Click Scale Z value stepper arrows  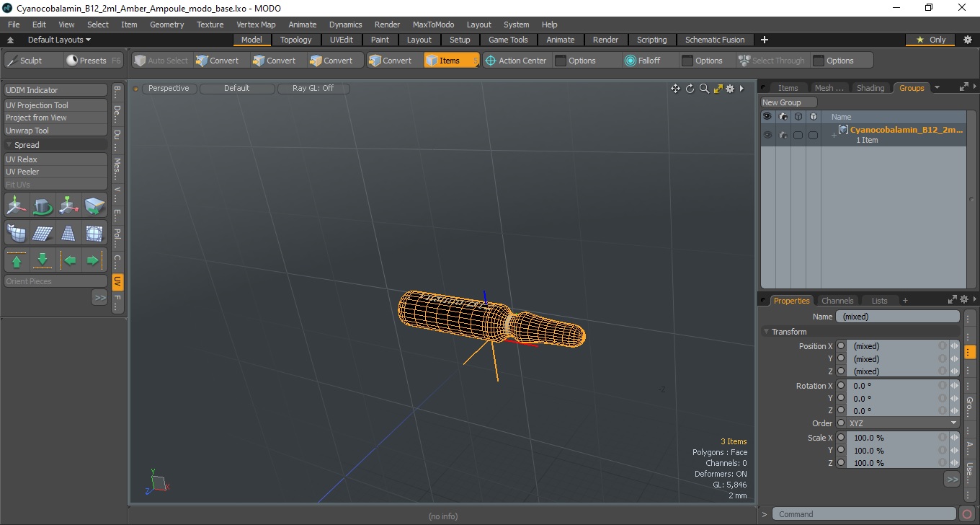[x=955, y=463]
